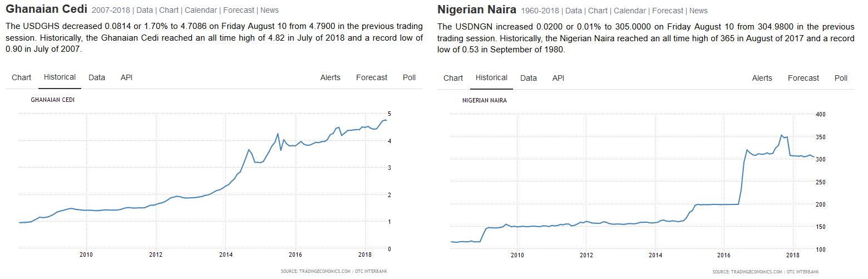Open the News link beside Nigerian Naira title

[x=698, y=11]
